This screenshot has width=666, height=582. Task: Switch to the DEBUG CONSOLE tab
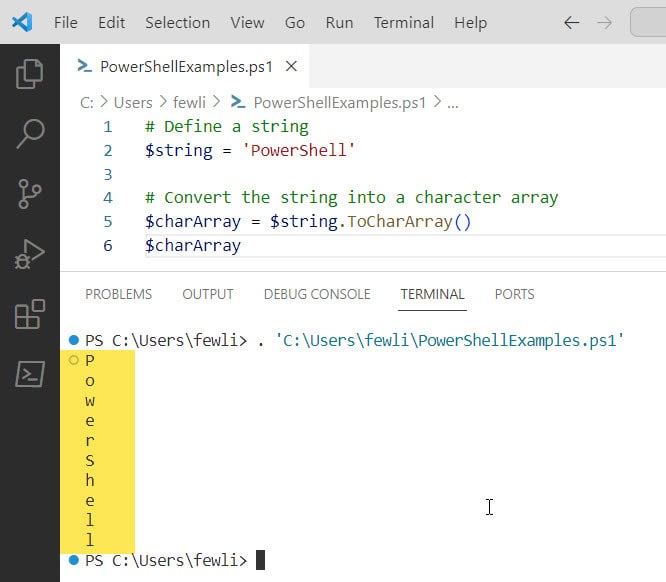(x=317, y=294)
